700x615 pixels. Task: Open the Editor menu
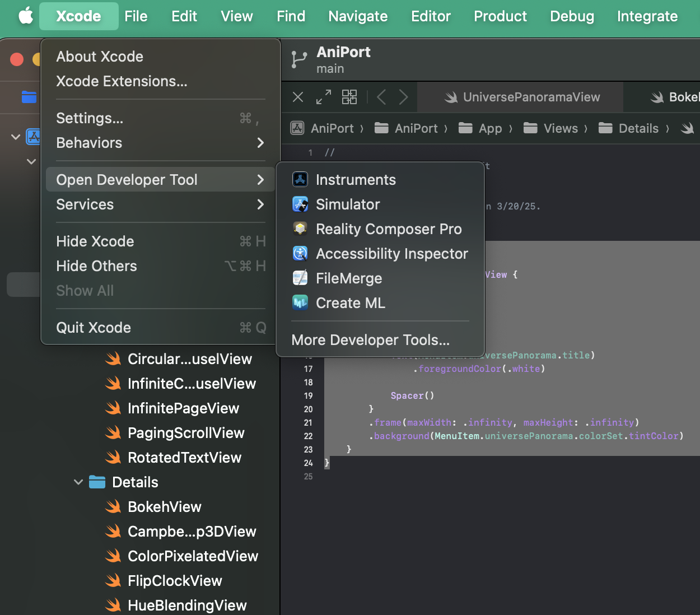pos(431,16)
